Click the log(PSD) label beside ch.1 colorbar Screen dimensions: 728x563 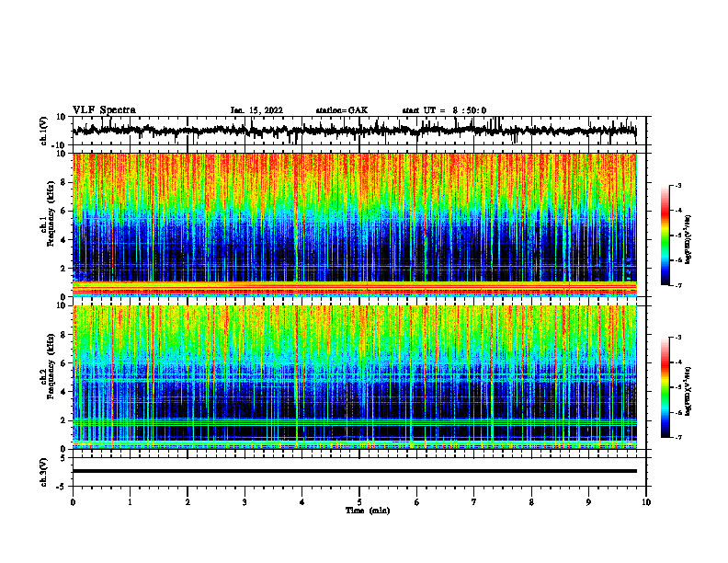688,240
